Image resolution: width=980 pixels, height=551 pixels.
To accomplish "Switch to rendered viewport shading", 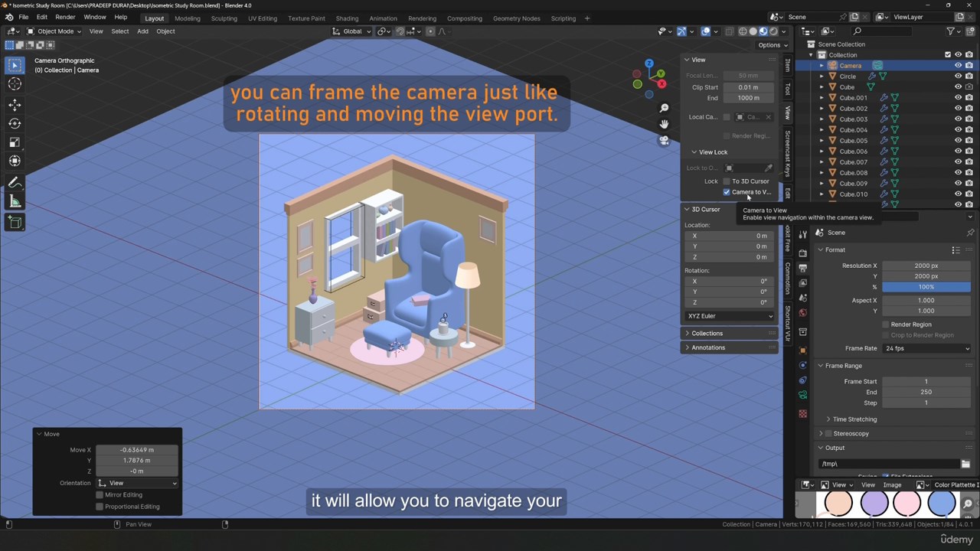I will (774, 31).
